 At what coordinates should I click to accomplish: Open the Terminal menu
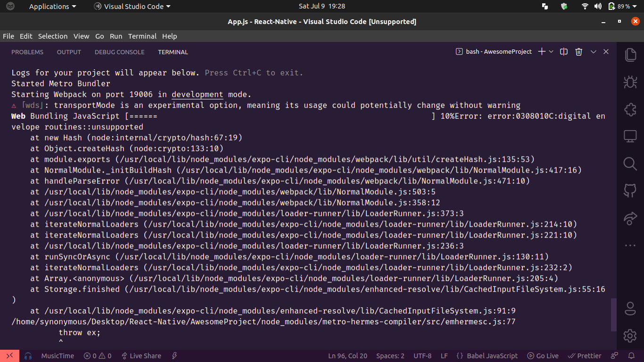[142, 36]
